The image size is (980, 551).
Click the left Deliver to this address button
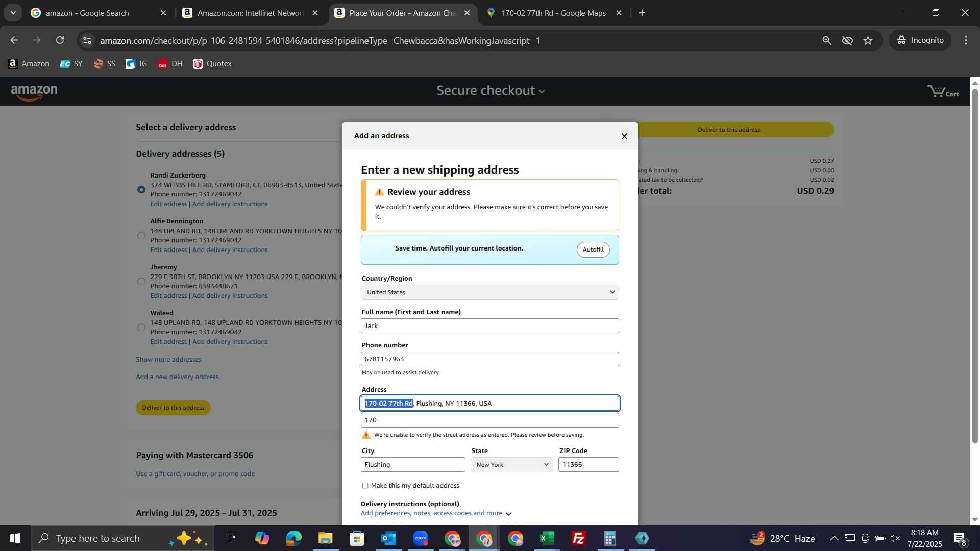click(x=173, y=408)
